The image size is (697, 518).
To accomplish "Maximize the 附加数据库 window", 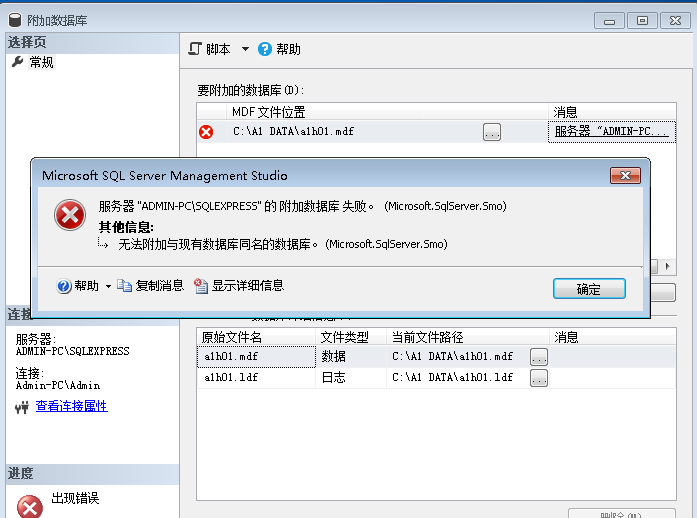I will tap(642, 21).
